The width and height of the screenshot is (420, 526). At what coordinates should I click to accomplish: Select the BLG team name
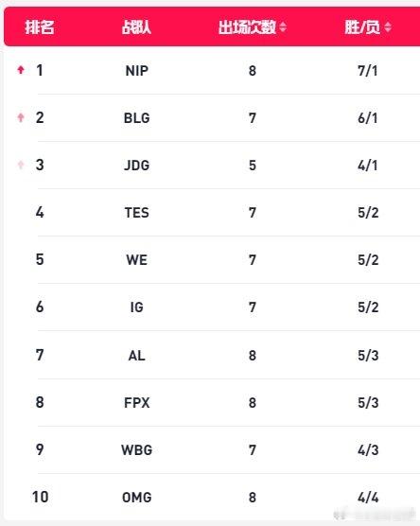[137, 118]
